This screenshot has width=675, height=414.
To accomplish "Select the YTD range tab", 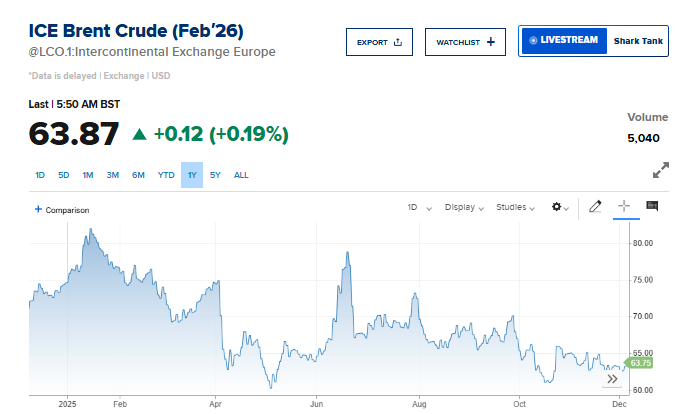I will click(166, 175).
